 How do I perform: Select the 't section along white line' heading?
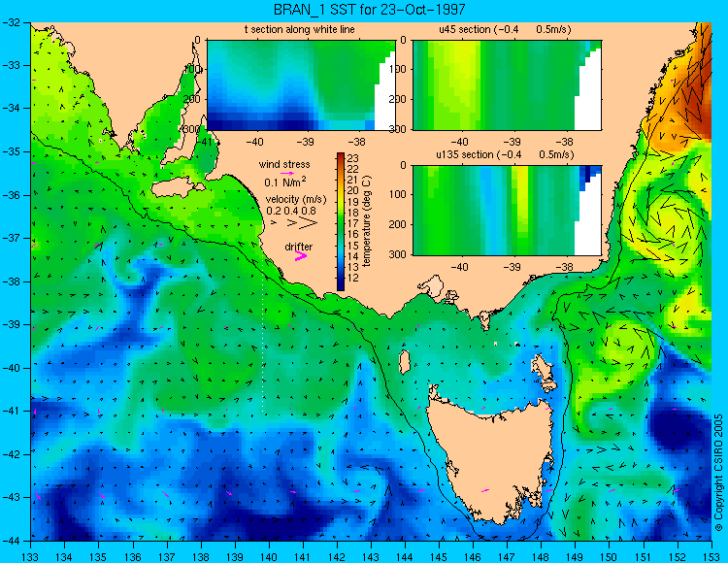point(300,29)
